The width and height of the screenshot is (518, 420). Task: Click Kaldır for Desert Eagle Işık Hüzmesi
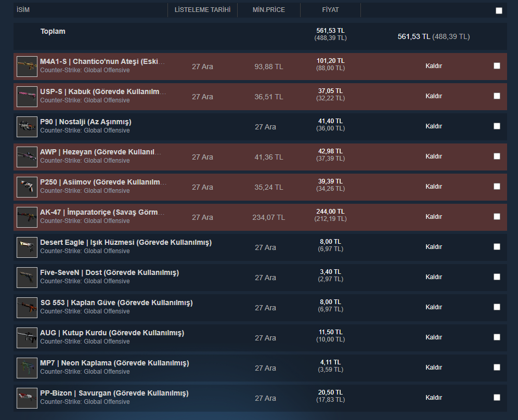click(x=433, y=247)
